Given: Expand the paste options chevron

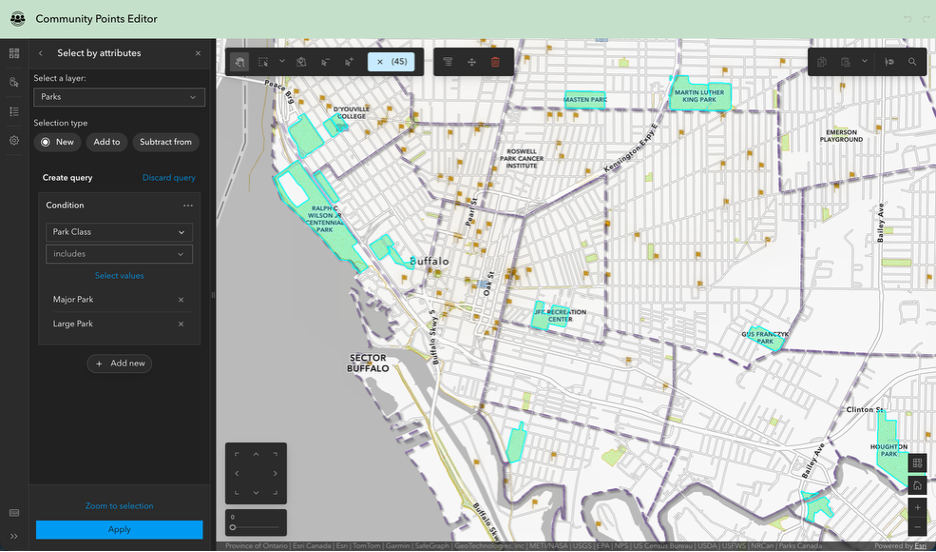Looking at the screenshot, I should pos(864,61).
